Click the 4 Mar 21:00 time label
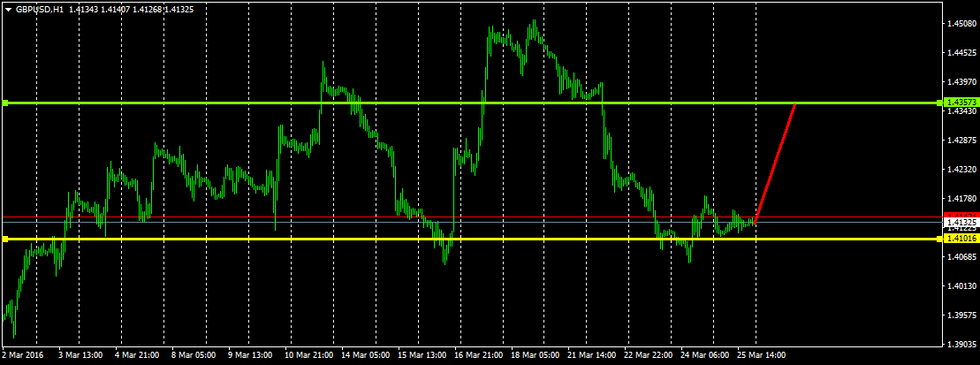This screenshot has height=365, width=980. click(x=137, y=354)
